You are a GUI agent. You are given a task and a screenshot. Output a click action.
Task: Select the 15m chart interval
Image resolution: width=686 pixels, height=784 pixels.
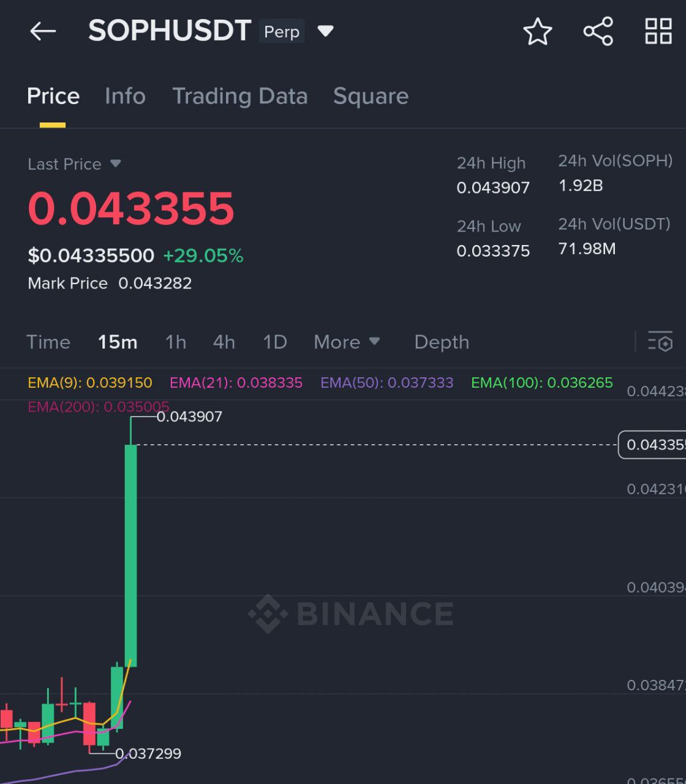point(118,342)
